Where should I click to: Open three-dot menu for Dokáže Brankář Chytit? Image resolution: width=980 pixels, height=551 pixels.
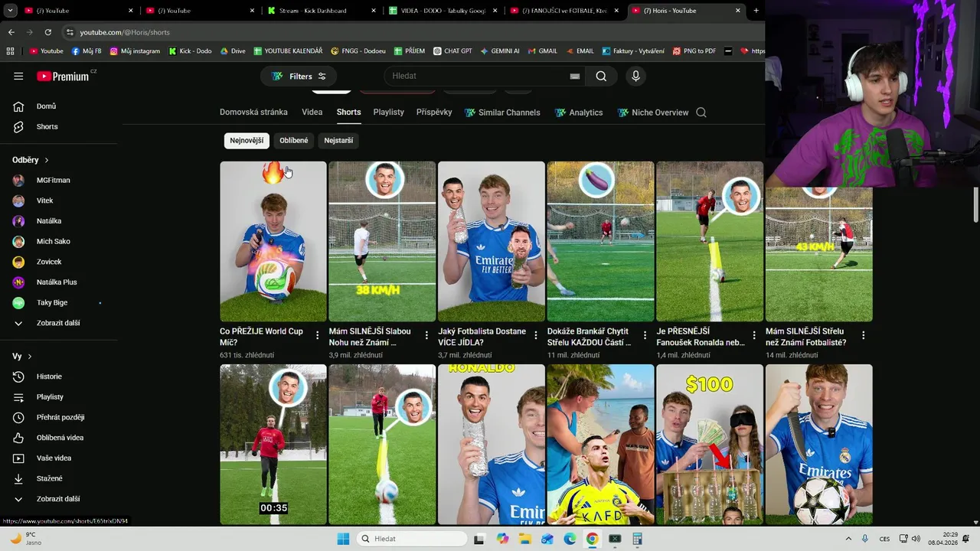[x=645, y=335]
